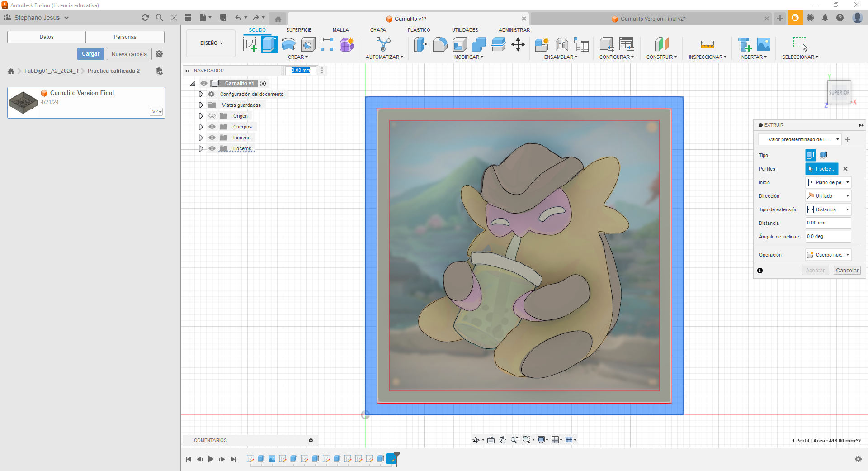Select the standard Extrude type

point(811,155)
